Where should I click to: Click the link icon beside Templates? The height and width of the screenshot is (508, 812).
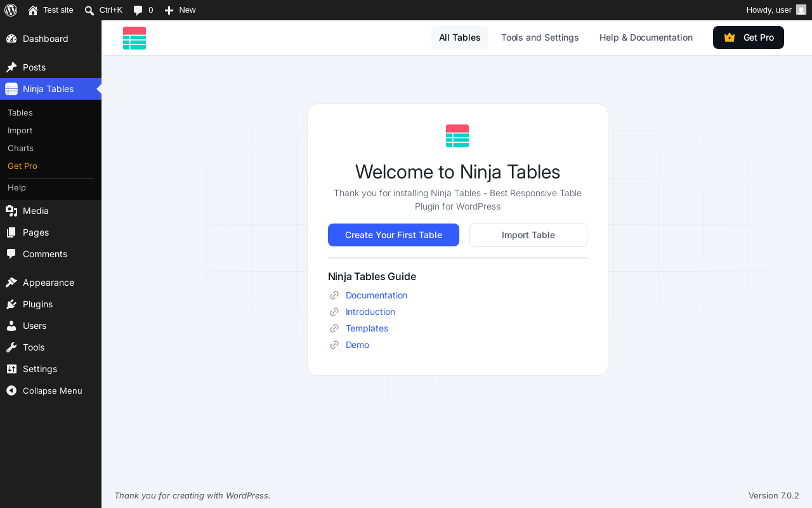(334, 328)
